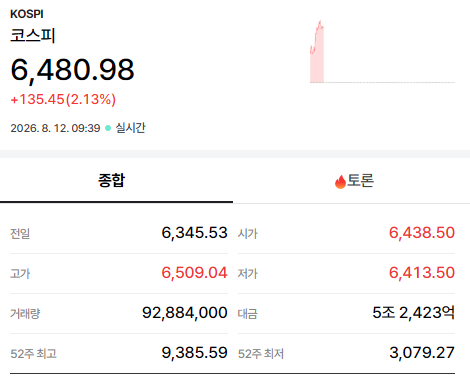Click the current index value 6,480.98
470x377 pixels.
[x=72, y=70]
